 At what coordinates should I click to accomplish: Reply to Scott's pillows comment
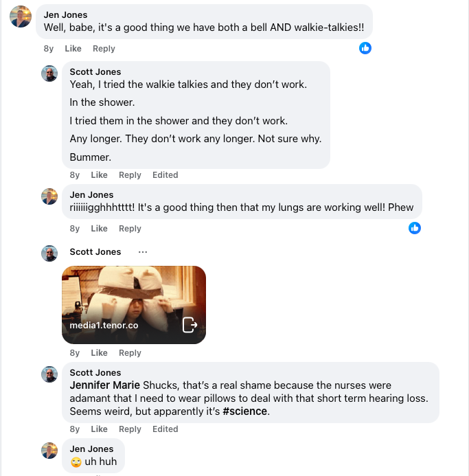pyautogui.click(x=130, y=429)
